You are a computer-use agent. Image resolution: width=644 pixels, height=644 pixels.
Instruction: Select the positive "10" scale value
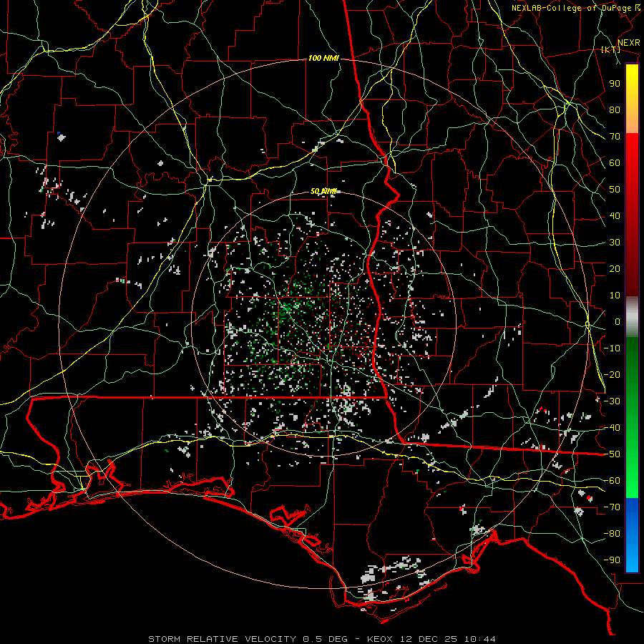(x=615, y=296)
